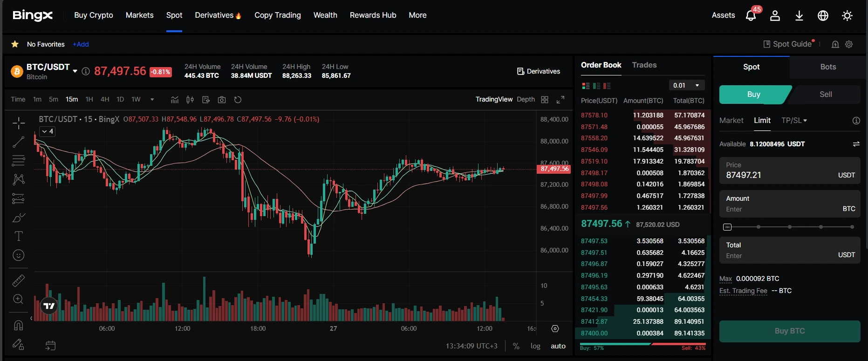Reset the chart with the refresh icon
The height and width of the screenshot is (361, 868).
point(238,100)
